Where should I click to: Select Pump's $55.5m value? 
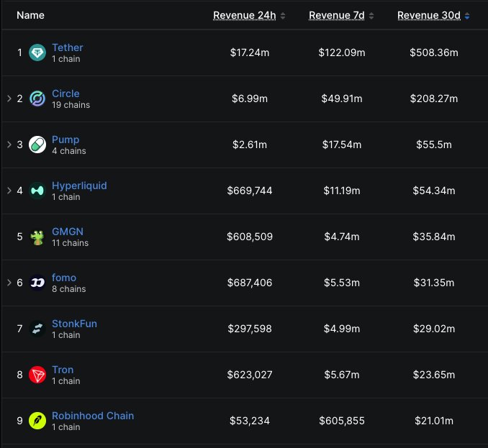coord(433,145)
